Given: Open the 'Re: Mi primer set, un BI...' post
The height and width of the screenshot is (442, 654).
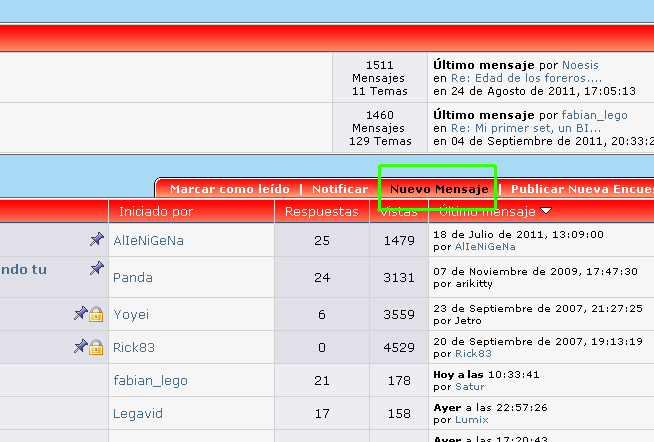Looking at the screenshot, I should [x=526, y=128].
